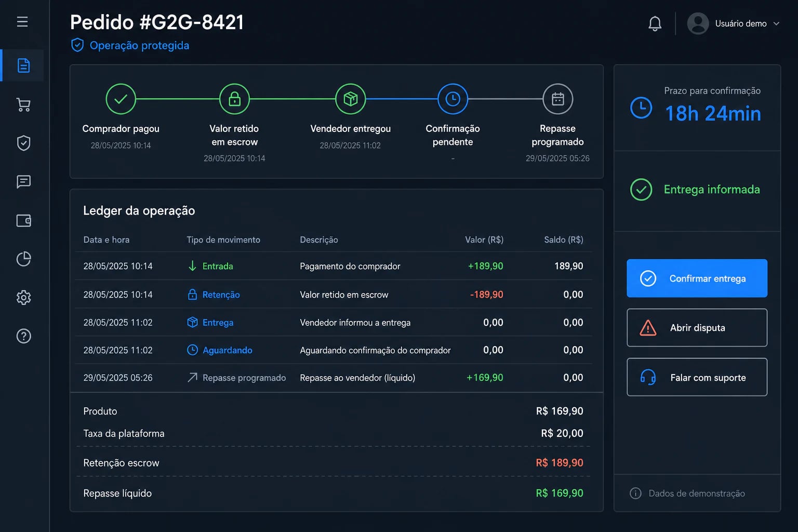Click the Falar com suporte button

697,377
